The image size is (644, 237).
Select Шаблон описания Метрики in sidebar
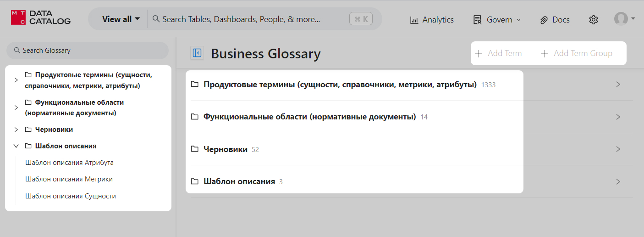point(69,179)
